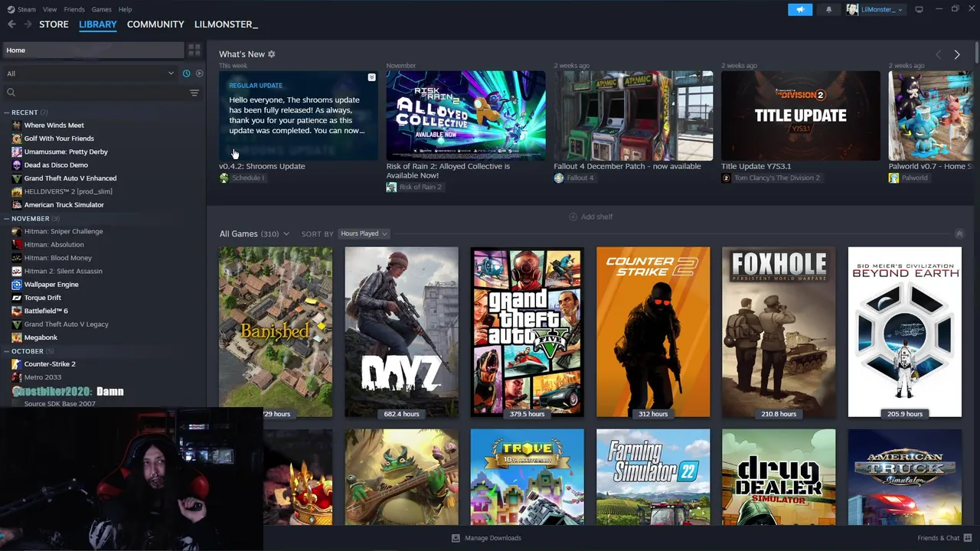Click Risk of Rain 2 small icon

tap(391, 187)
